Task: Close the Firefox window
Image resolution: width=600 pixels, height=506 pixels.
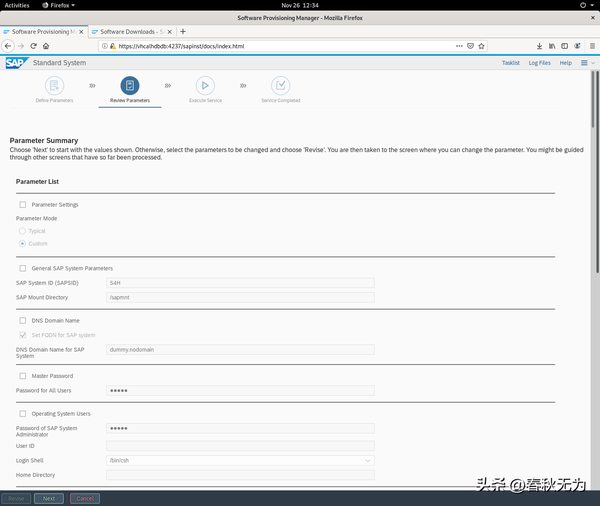Action: [593, 18]
